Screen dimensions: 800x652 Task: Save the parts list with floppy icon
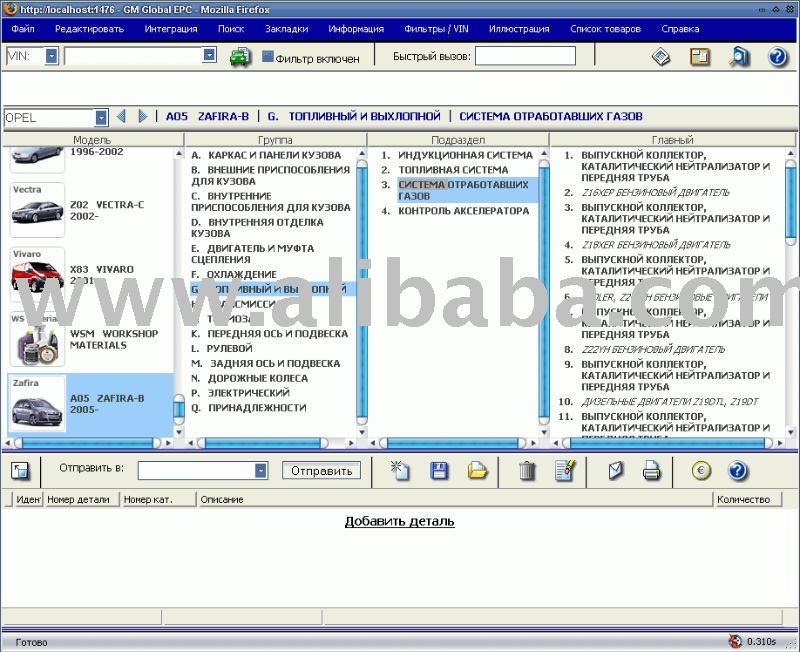click(x=439, y=470)
